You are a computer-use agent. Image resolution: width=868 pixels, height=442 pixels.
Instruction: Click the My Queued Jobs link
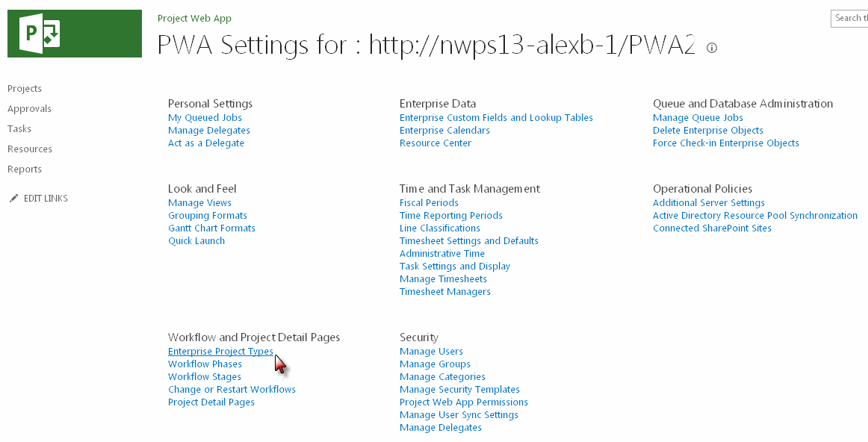coord(205,118)
